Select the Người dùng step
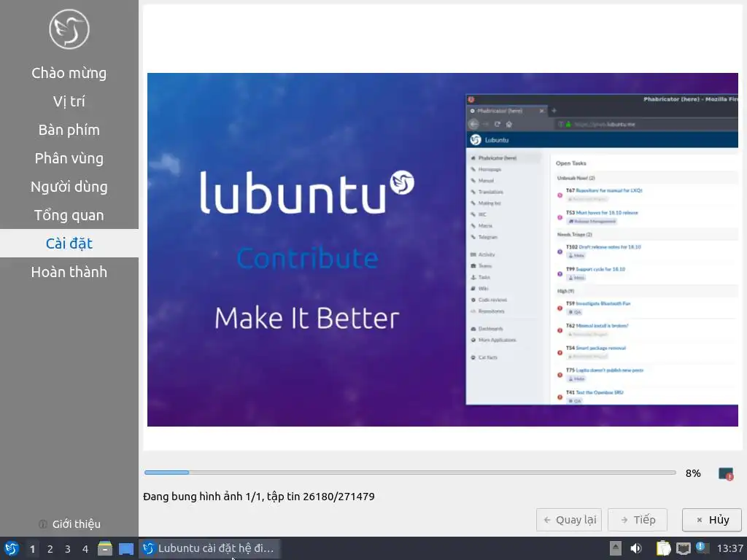 [69, 187]
